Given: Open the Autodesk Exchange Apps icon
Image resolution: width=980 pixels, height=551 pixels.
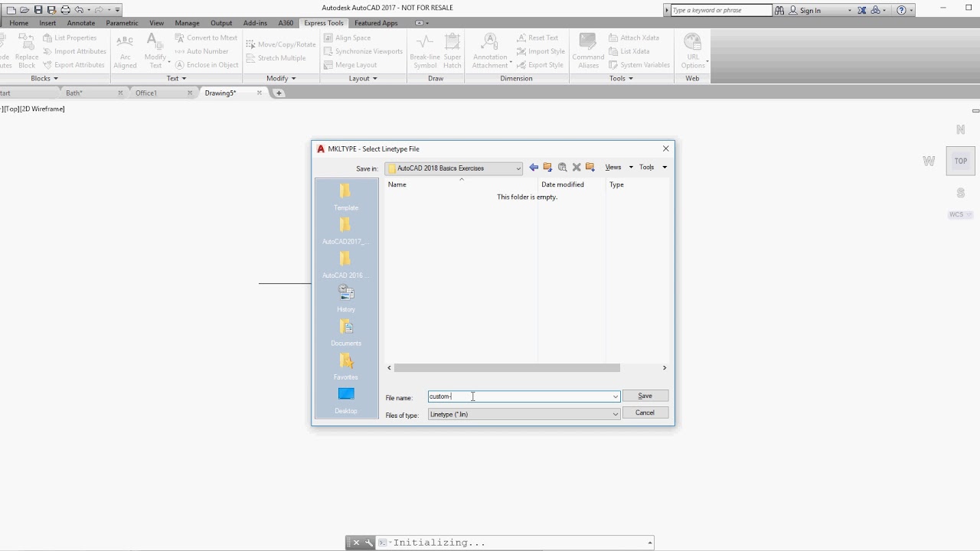Looking at the screenshot, I should [x=862, y=10].
